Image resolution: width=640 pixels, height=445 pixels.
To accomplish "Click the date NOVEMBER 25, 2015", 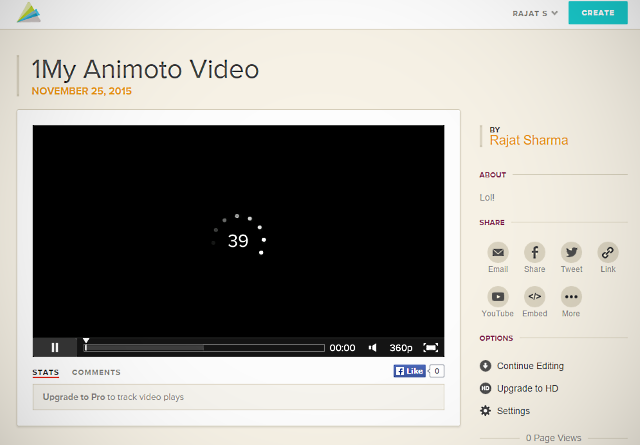I will pyautogui.click(x=82, y=91).
